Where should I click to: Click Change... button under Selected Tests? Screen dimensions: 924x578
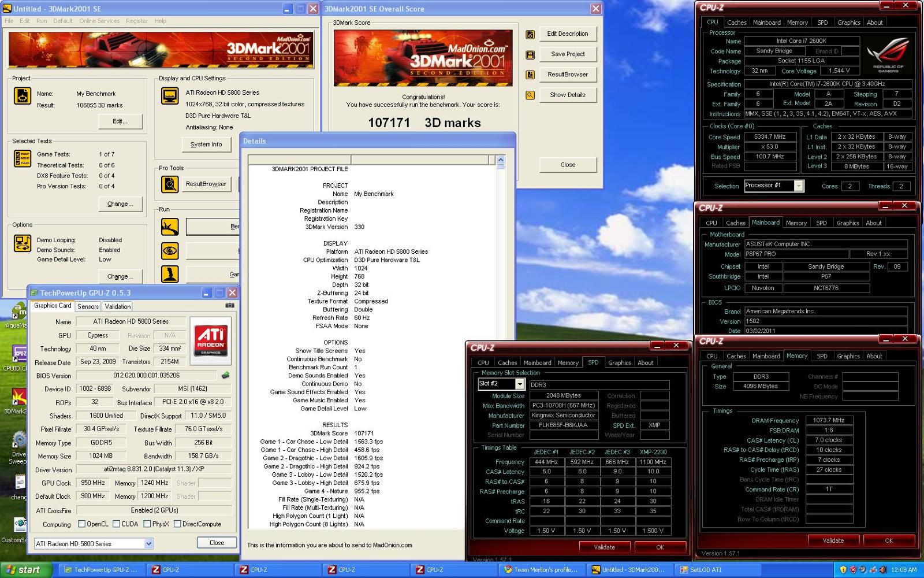click(120, 204)
